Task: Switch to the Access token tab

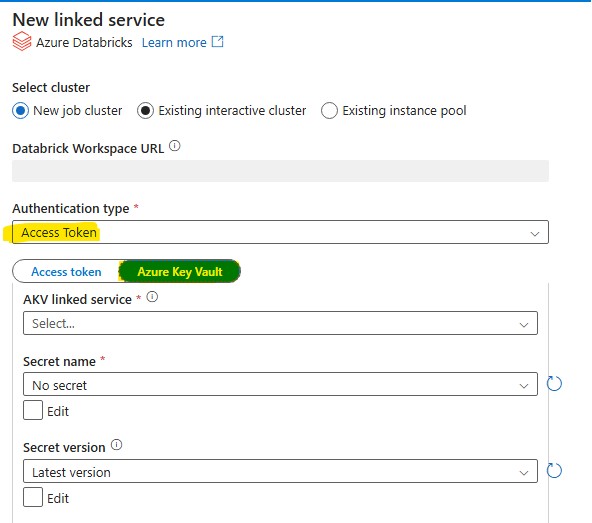Action: click(x=66, y=272)
